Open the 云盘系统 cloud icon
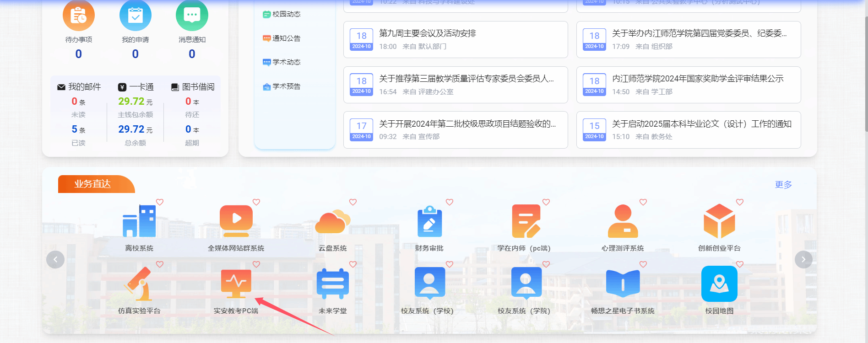 pos(332,222)
